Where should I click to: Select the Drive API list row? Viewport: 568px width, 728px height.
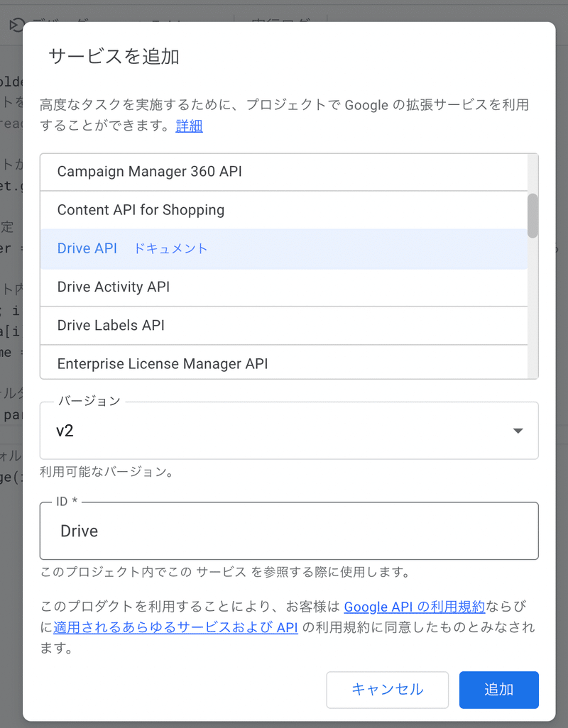coord(284,248)
